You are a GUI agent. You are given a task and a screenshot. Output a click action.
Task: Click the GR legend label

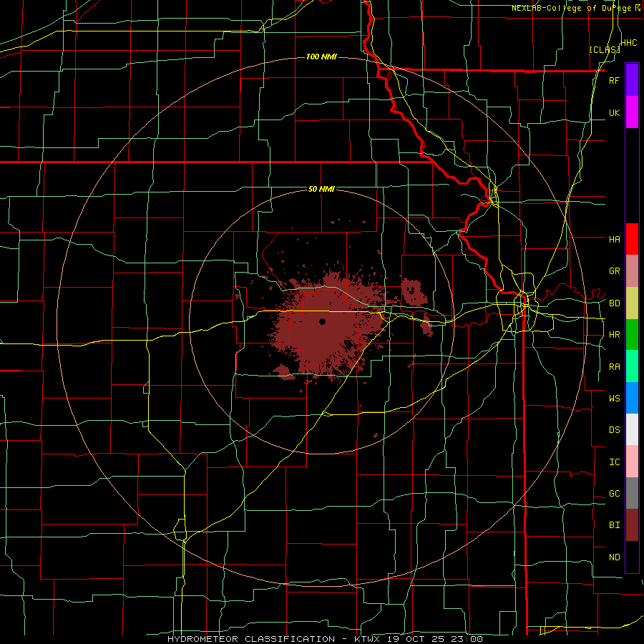click(x=614, y=271)
